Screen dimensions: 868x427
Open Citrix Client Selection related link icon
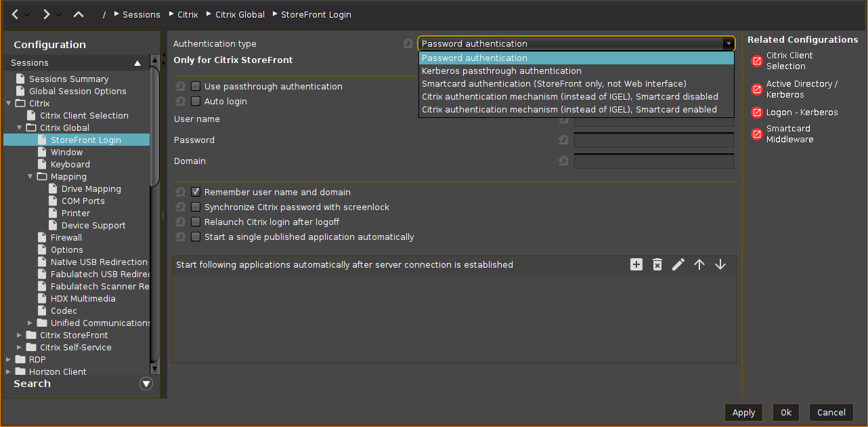point(757,61)
